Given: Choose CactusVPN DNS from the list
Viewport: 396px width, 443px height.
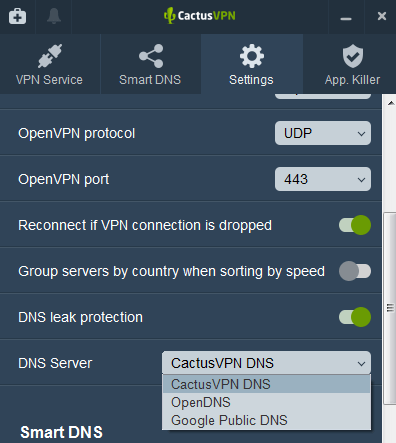Looking at the screenshot, I should [x=266, y=384].
